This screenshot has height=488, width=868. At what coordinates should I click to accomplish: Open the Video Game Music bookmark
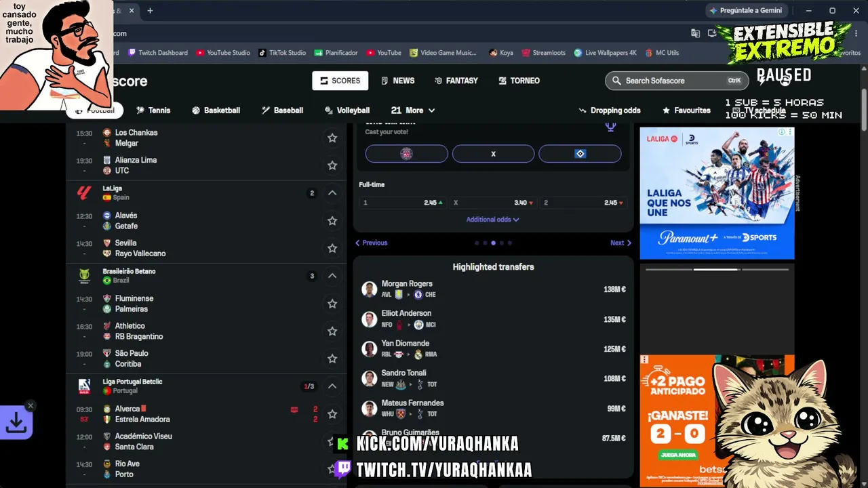[443, 53]
